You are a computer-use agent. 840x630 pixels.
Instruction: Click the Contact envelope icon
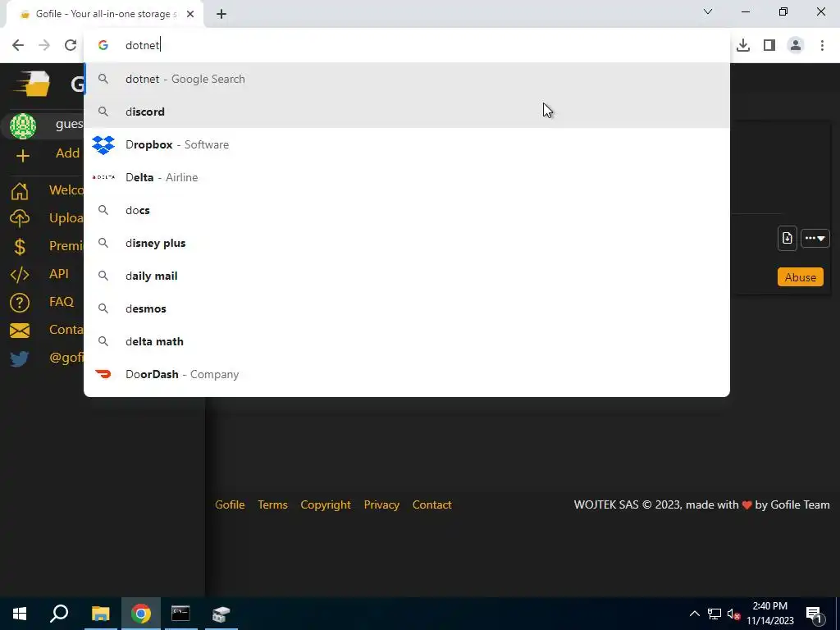(20, 331)
